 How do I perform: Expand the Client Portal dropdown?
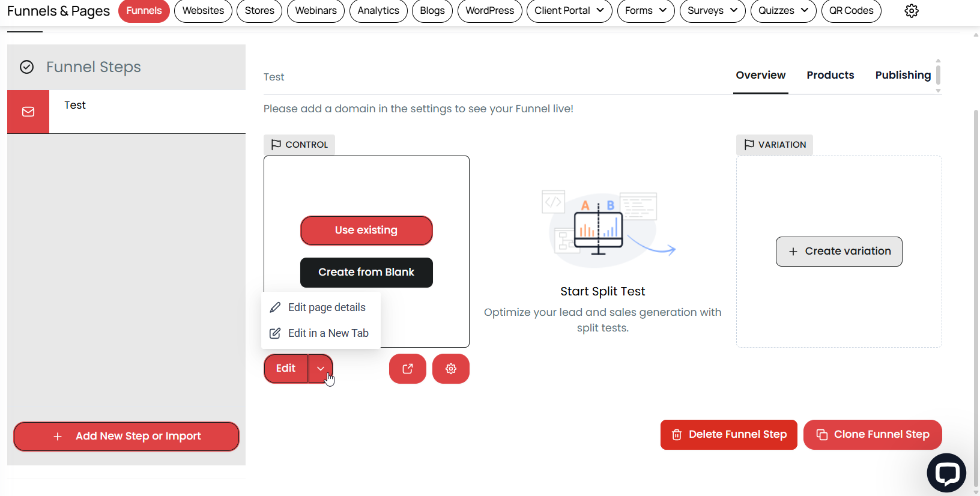[569, 11]
